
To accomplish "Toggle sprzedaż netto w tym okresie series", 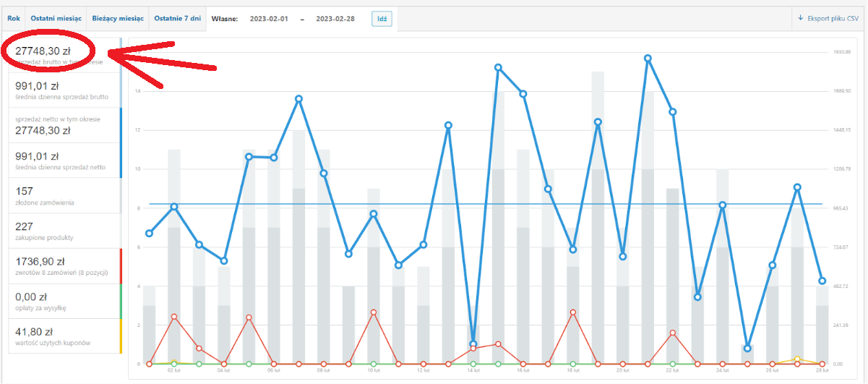I will tap(65, 124).
